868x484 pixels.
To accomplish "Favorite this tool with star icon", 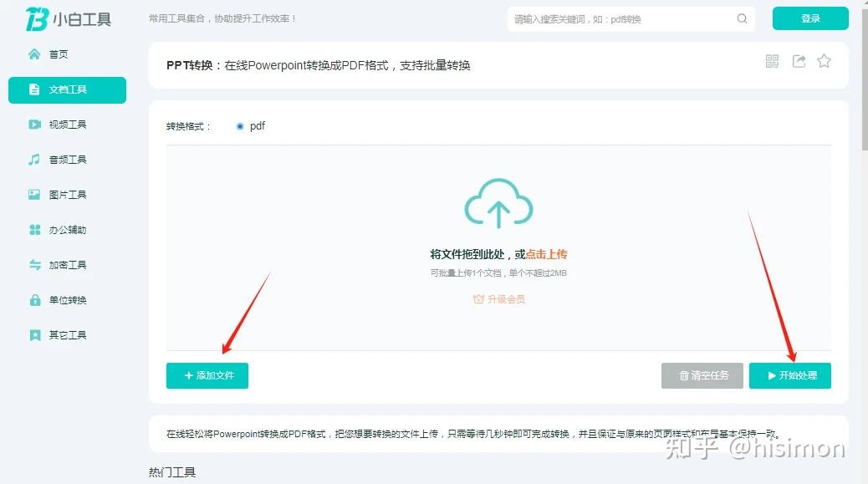I will pos(824,61).
